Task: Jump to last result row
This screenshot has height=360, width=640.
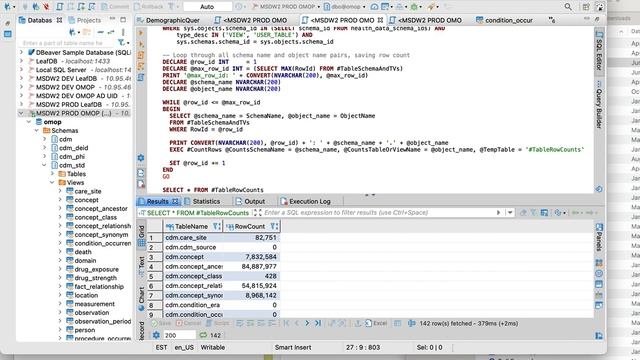Action: tap(318, 323)
